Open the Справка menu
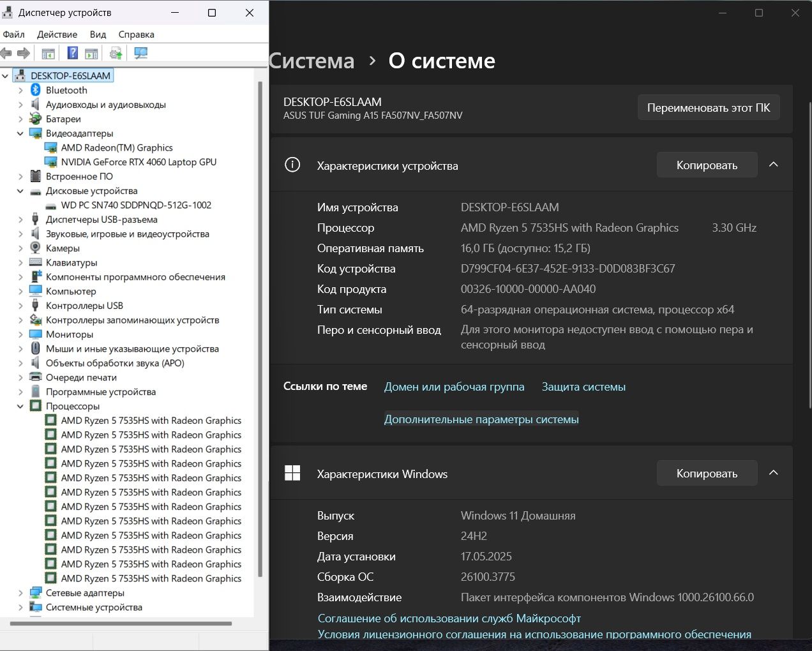The height and width of the screenshot is (651, 812). coord(136,34)
